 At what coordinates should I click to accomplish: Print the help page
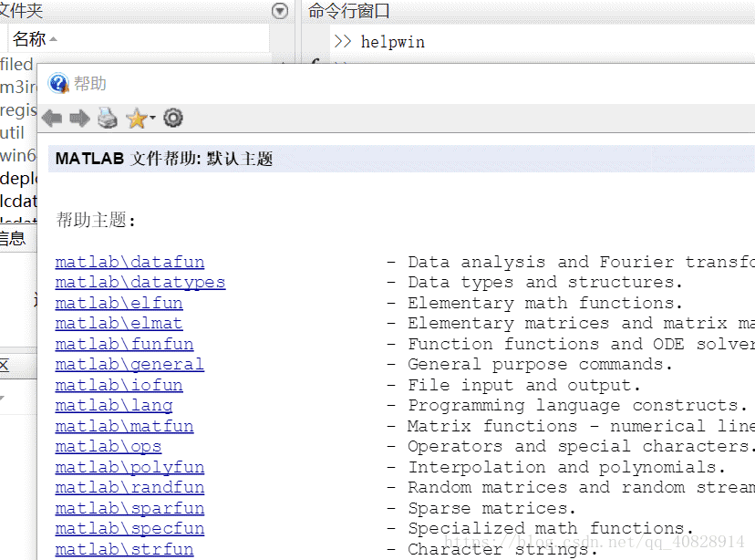click(x=108, y=118)
